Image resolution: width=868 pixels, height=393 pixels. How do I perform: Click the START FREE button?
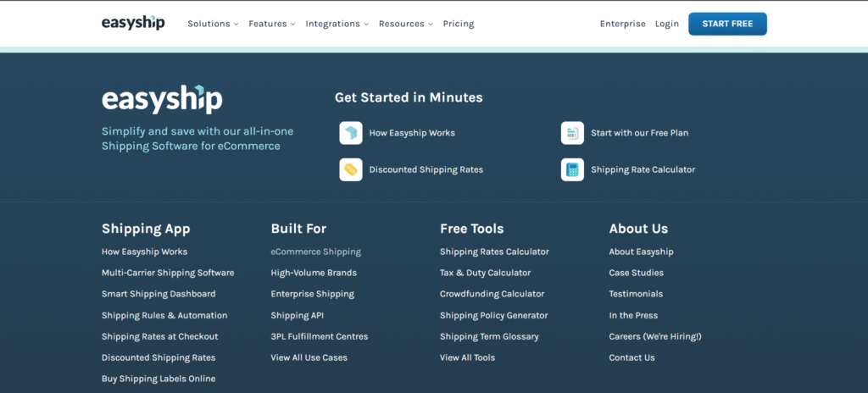pos(727,24)
